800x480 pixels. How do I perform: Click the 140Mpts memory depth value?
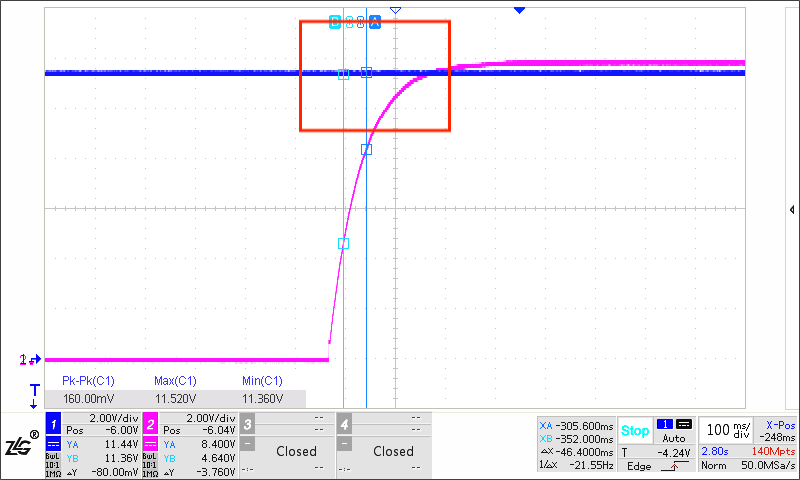point(773,451)
